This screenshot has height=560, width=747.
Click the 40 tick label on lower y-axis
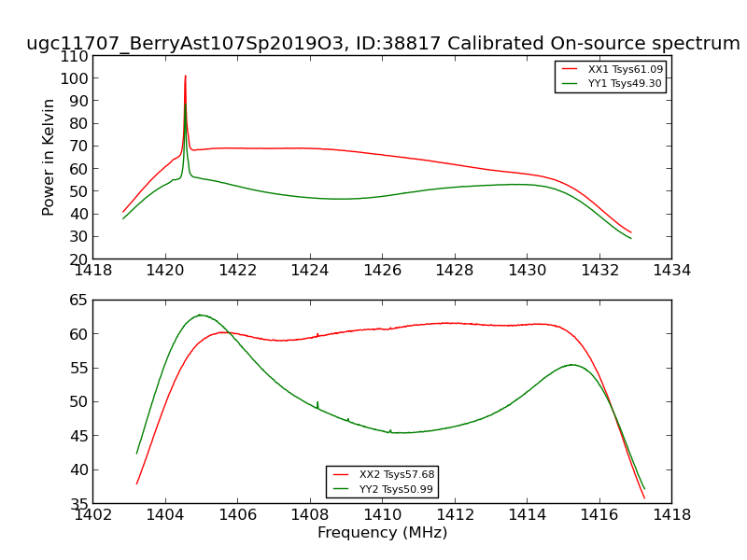(78, 469)
